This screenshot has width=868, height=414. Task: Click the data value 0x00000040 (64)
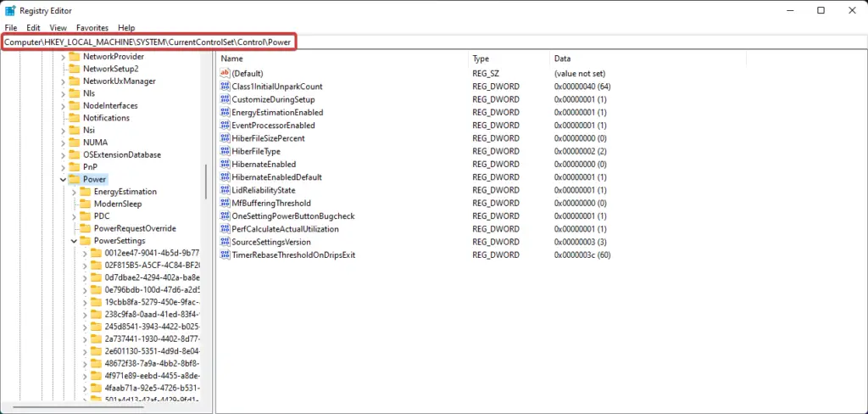(x=581, y=87)
